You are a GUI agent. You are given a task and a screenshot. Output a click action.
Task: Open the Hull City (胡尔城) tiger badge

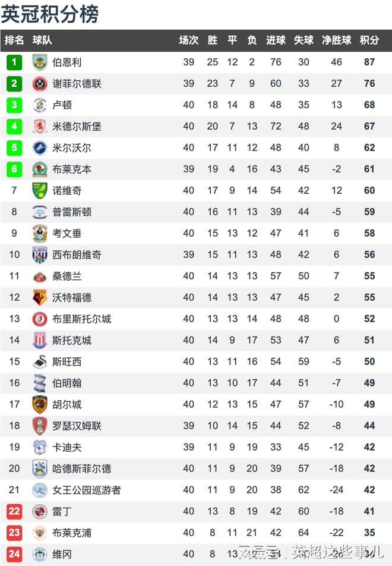tap(40, 404)
